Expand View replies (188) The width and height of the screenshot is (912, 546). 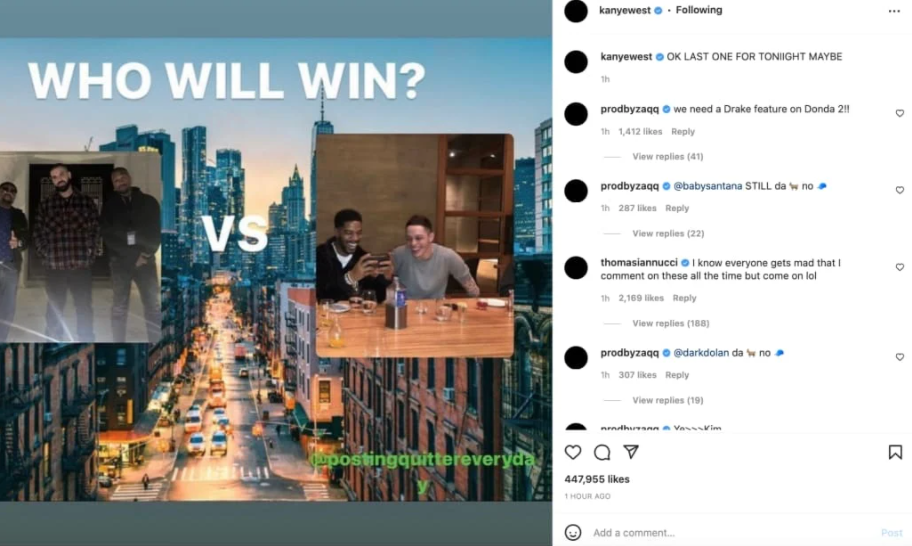coord(671,323)
